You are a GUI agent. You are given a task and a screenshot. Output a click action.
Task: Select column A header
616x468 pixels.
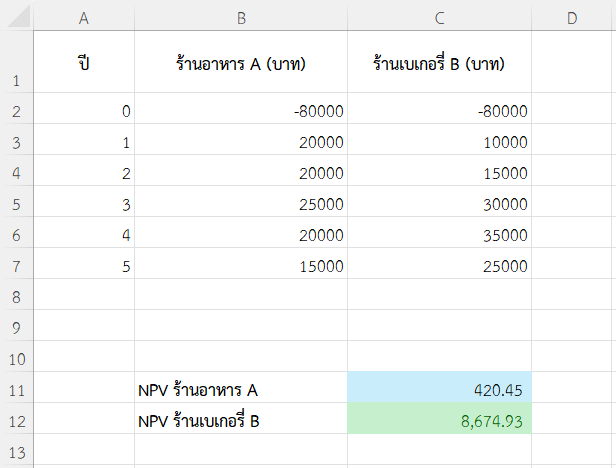pyautogui.click(x=84, y=16)
